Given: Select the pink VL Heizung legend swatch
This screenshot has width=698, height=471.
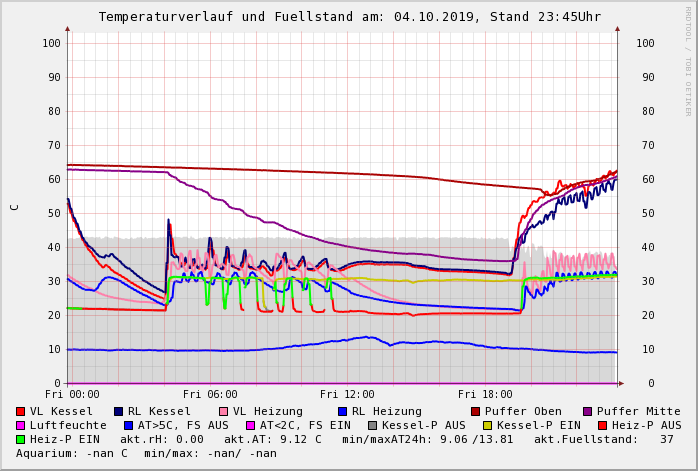Looking at the screenshot, I should [223, 411].
